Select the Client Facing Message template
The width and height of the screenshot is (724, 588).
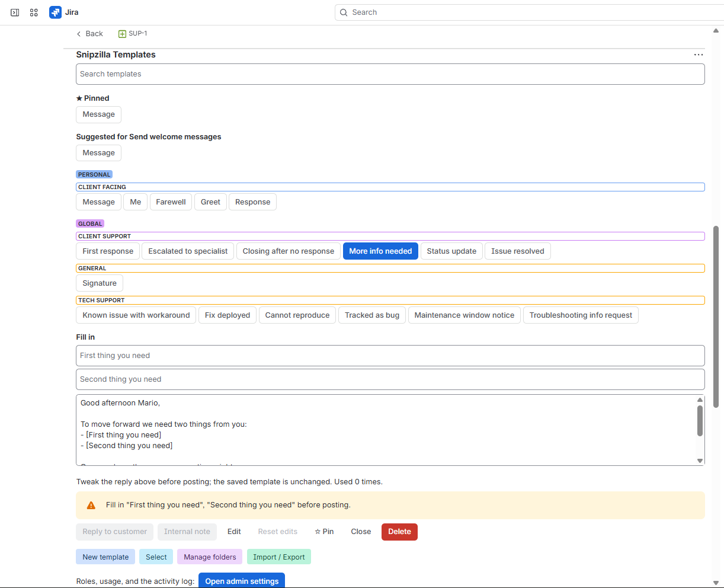pos(99,202)
